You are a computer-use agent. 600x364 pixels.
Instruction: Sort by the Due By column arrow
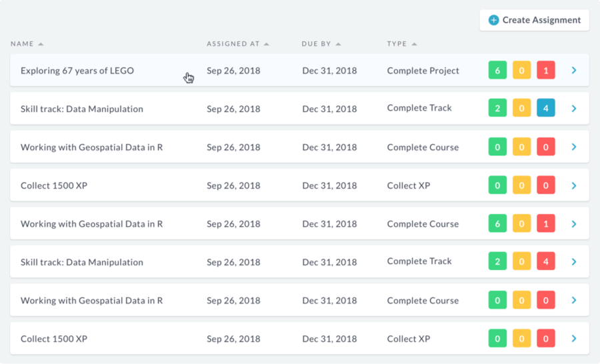point(338,44)
